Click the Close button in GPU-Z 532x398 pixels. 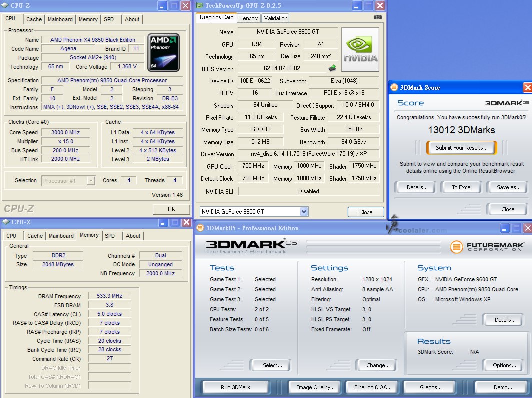point(366,212)
